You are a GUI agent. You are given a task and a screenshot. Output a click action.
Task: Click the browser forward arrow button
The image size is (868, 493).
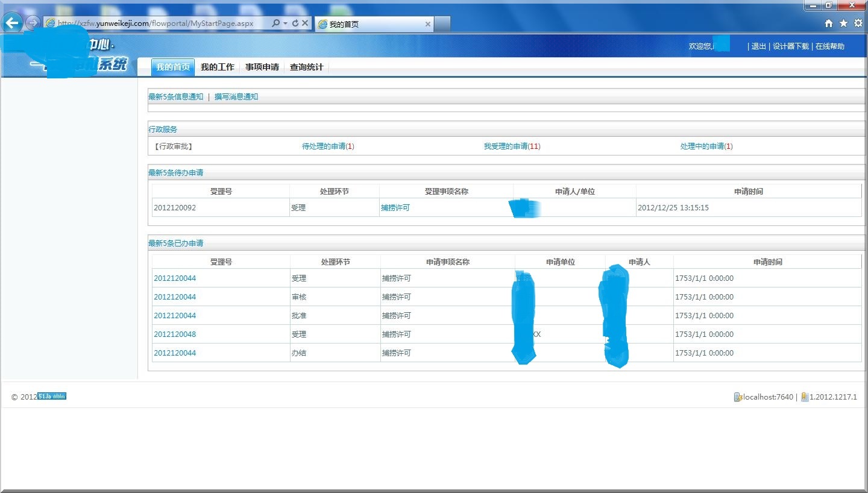coord(33,23)
